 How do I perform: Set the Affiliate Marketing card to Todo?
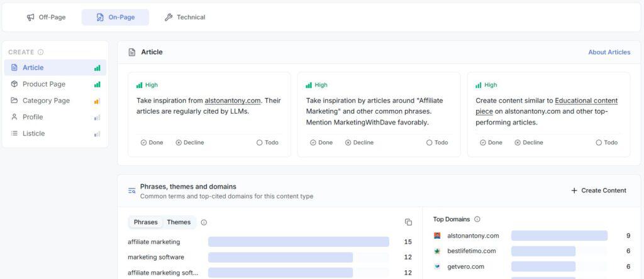[437, 143]
